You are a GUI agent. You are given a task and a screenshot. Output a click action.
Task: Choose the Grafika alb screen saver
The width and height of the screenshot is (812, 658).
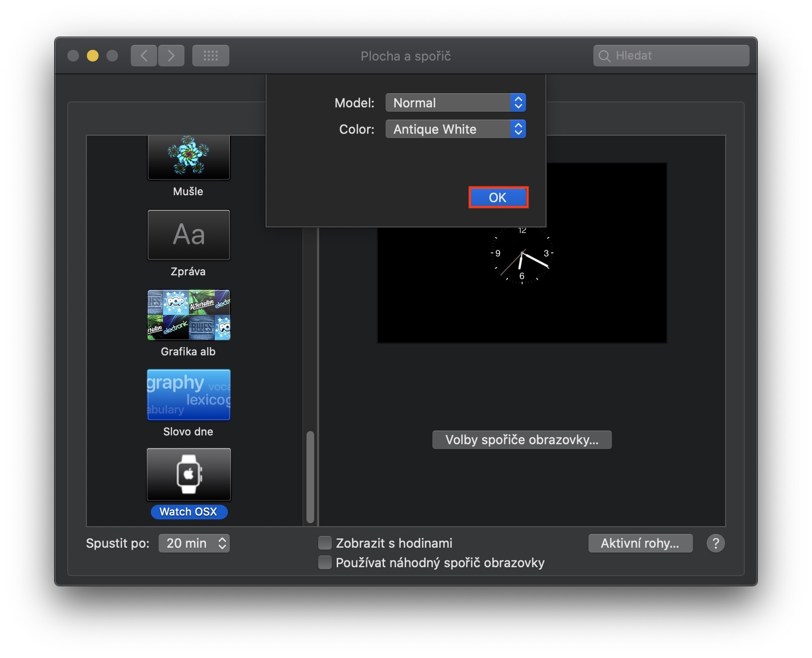(189, 315)
